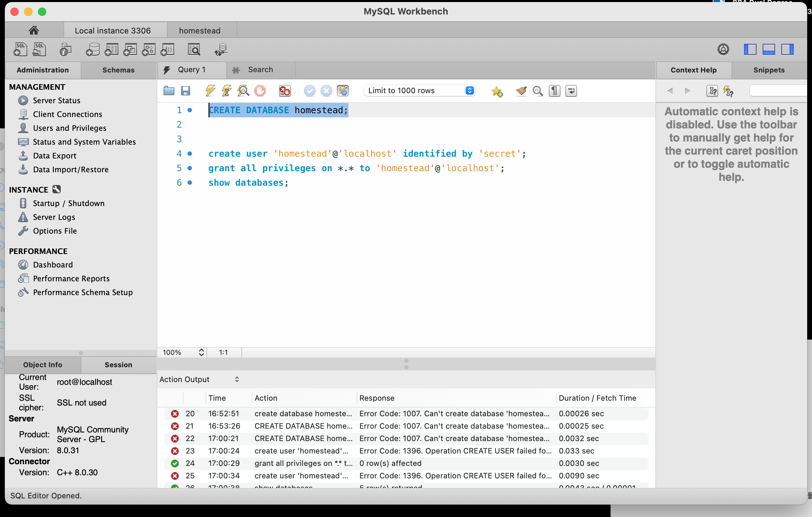This screenshot has width=812, height=517.
Task: Click the Beautify query broom icon
Action: pyautogui.click(x=521, y=91)
